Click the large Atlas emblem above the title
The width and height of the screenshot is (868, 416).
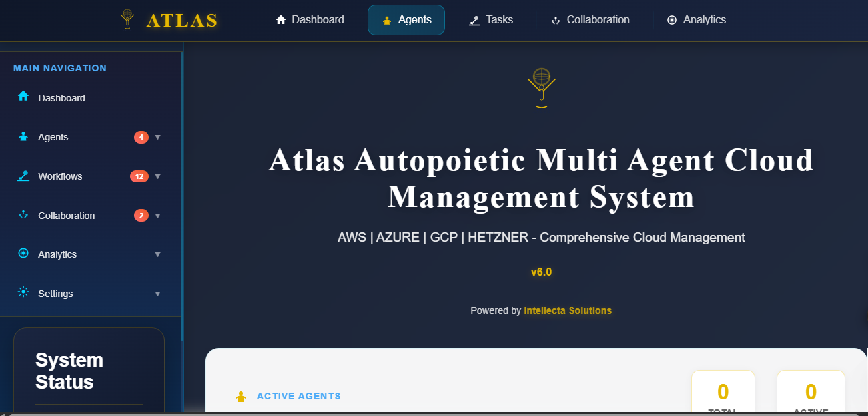[542, 87]
